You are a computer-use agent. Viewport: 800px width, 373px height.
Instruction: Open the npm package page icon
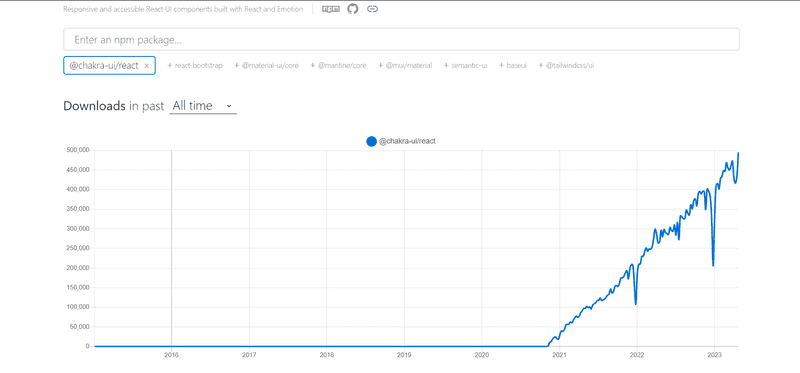click(x=331, y=9)
